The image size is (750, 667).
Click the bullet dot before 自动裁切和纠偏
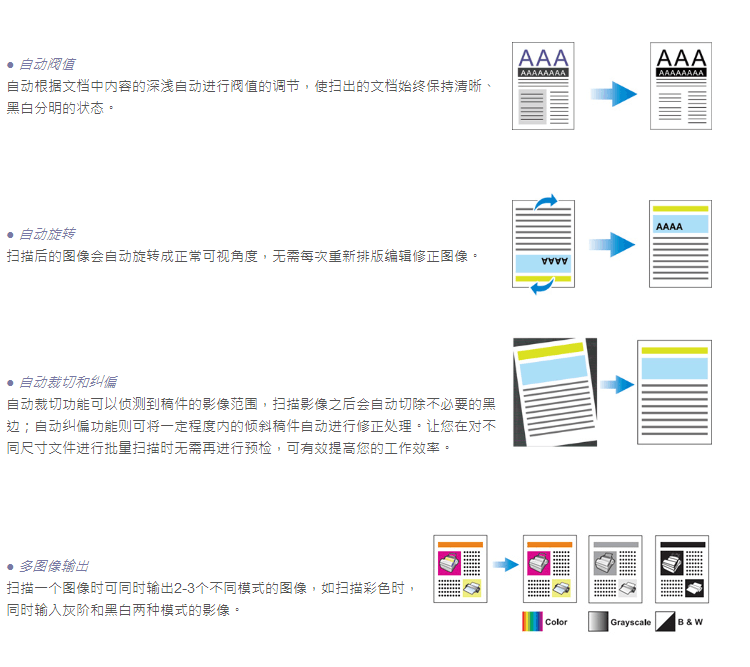(10, 383)
